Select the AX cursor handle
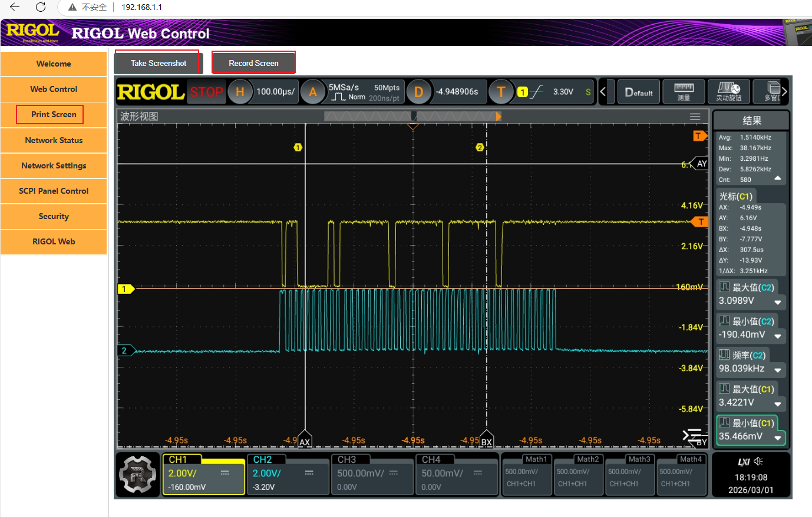Screen dimensions: 812x517 [x=305, y=440]
